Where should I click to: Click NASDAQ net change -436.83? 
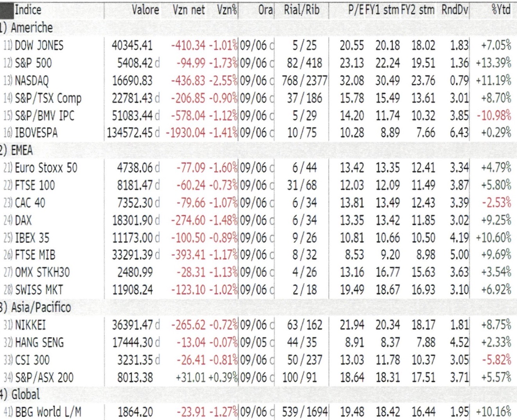click(x=188, y=81)
